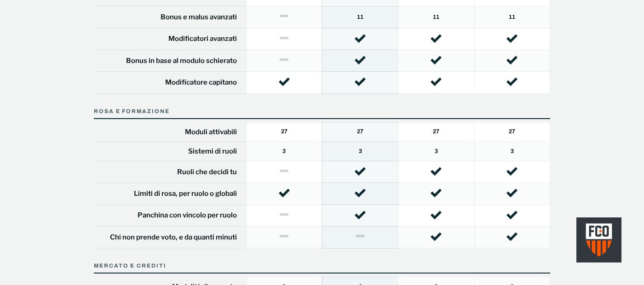Click the first-column dash for Panchina con vincolo per ruolo
Screen dimensions: 644x285
tap(284, 215)
